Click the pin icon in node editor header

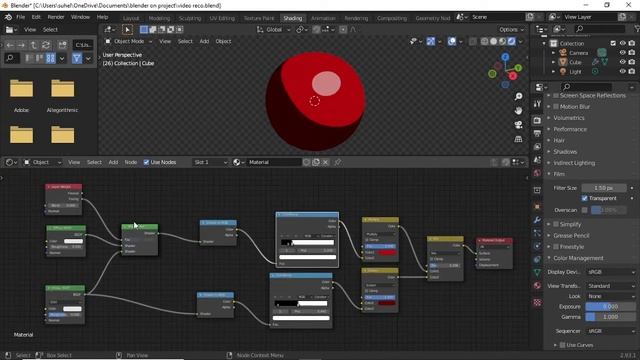point(338,162)
